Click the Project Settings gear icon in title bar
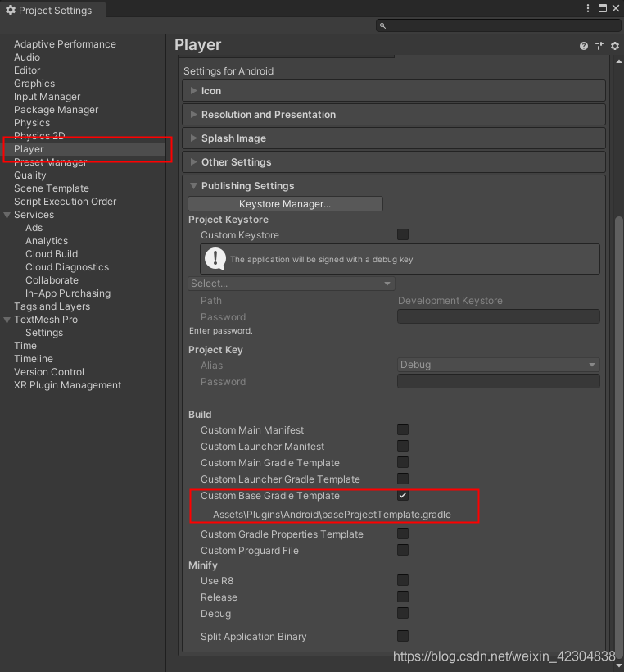 (x=11, y=10)
